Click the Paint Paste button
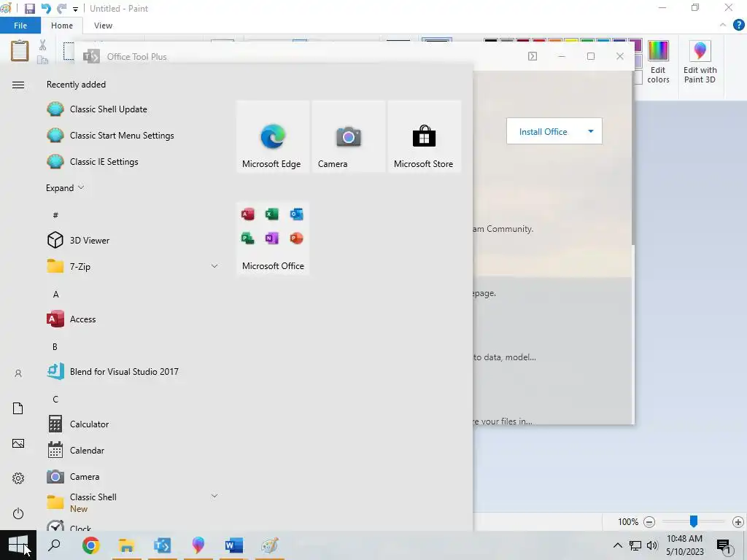747x560 pixels. [20, 51]
